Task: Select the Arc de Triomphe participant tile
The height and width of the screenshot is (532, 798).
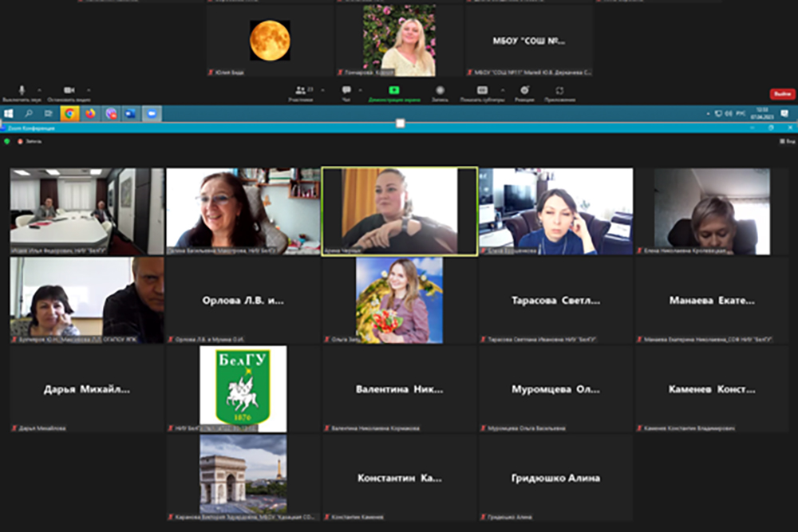Action: (x=243, y=477)
